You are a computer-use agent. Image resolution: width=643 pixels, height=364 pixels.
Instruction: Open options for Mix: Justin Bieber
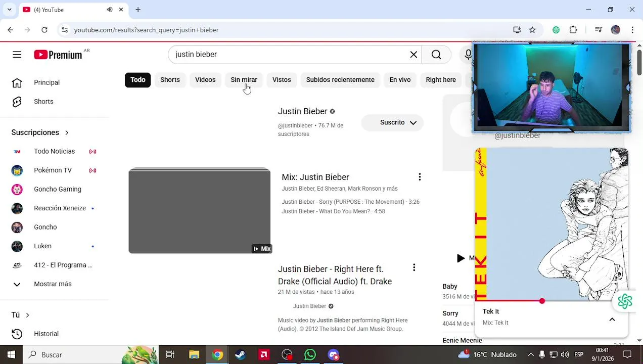pos(420,177)
